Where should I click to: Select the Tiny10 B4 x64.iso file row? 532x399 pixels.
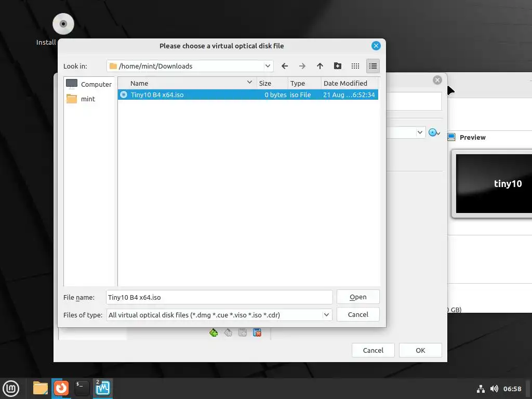(248, 95)
